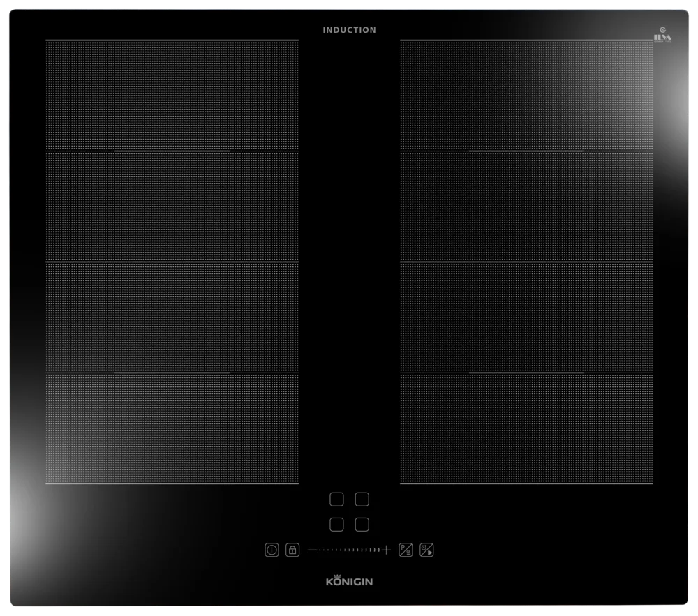Tap the bottom-left cooking zone

point(172,428)
